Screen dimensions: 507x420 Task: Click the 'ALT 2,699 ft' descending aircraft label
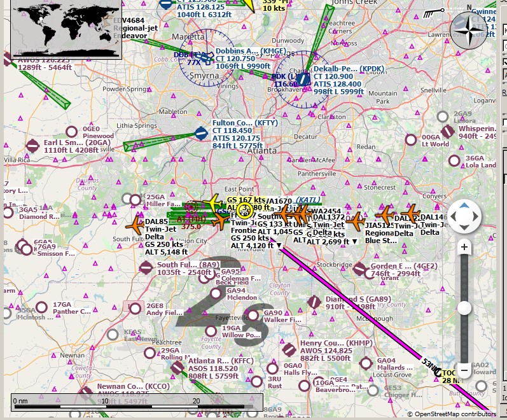332,241
